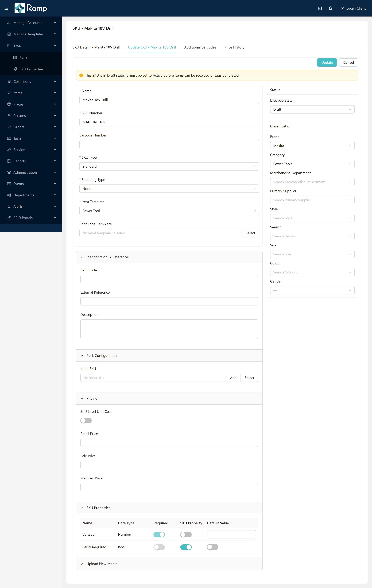
Task: Switch to the Additional Barcodes tab
Action: coord(200,47)
